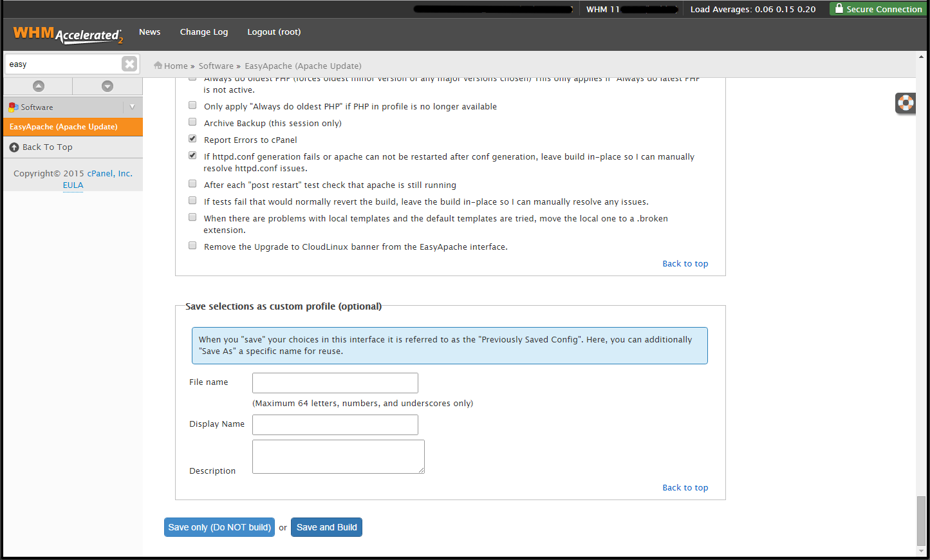Click the 'Previously Saved Config' info box
This screenshot has height=560, width=930.
(x=450, y=346)
